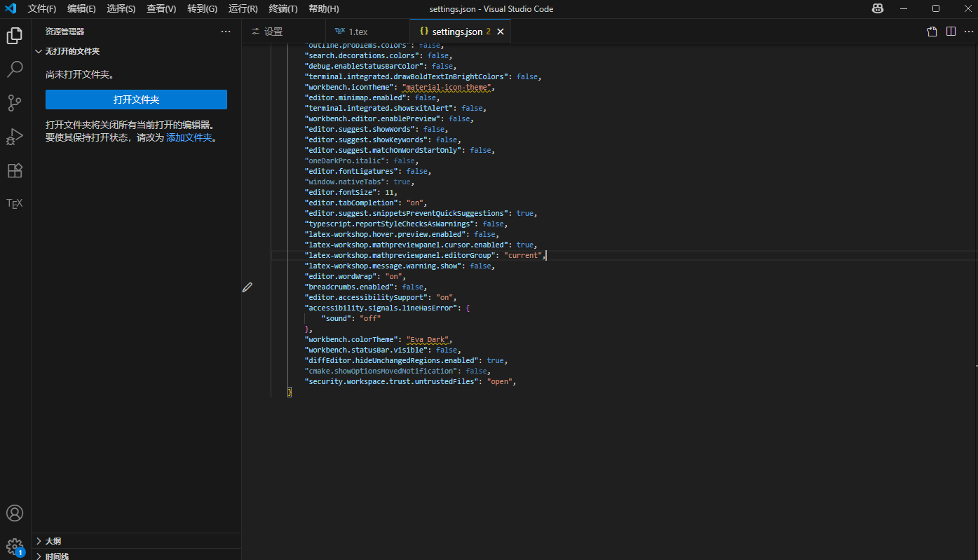Open the TeX LaTeX Workshop sidebar icon

pyautogui.click(x=15, y=203)
